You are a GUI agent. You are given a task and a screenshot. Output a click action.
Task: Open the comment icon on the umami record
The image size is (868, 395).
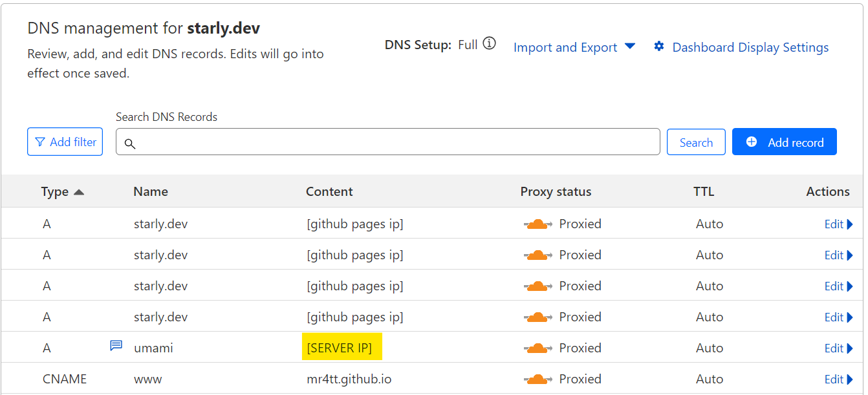(x=116, y=347)
